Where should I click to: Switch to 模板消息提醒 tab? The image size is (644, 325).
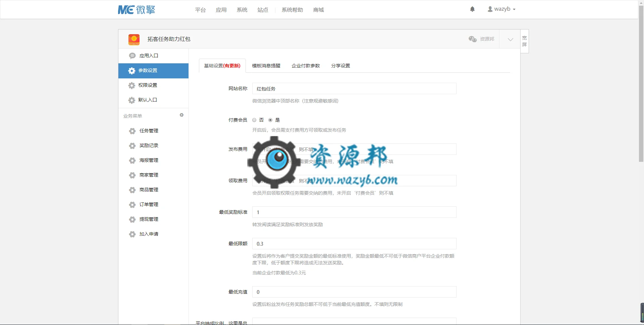point(266,66)
